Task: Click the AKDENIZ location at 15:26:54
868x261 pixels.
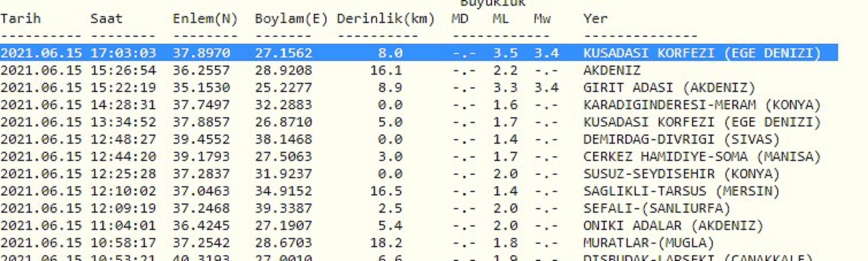Action: (612, 70)
